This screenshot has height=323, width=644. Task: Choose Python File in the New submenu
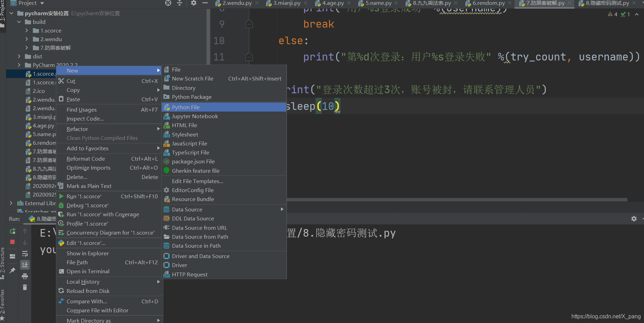pyautogui.click(x=224, y=107)
